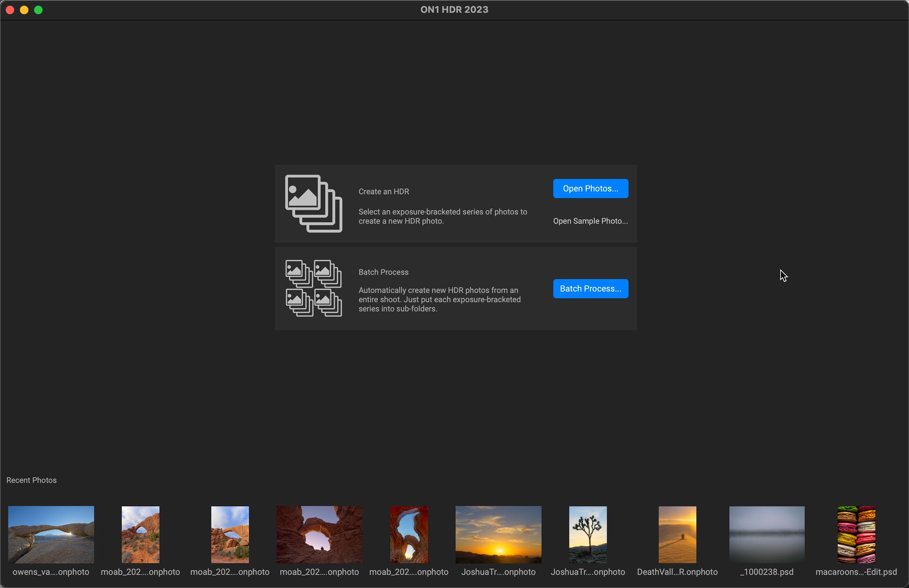Open the Joshua tree silhouette thumbnail
This screenshot has width=909, height=588.
(x=588, y=535)
